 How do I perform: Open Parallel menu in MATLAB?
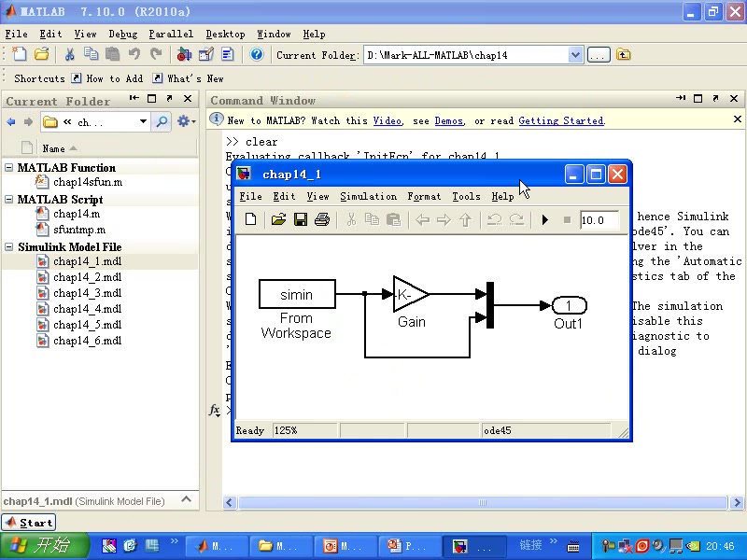coord(171,35)
